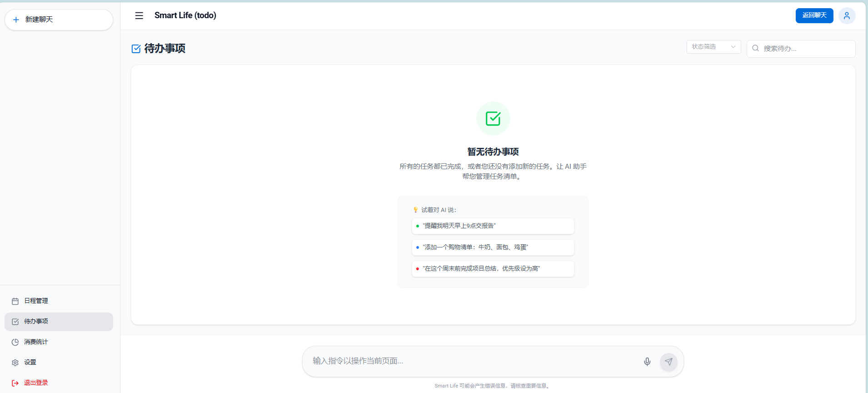The height and width of the screenshot is (393, 868).
Task: Open 日程管理 in the sidebar
Action: [x=59, y=301]
